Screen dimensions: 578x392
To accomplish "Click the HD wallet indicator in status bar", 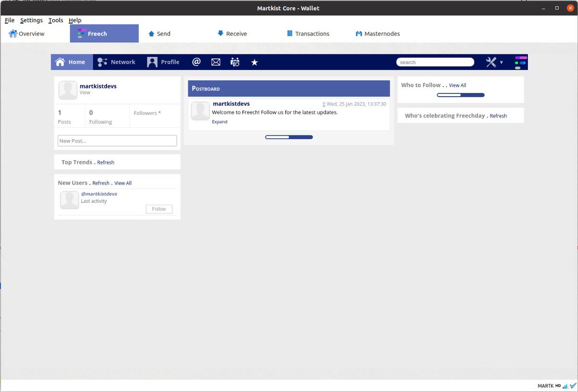I will (558, 386).
